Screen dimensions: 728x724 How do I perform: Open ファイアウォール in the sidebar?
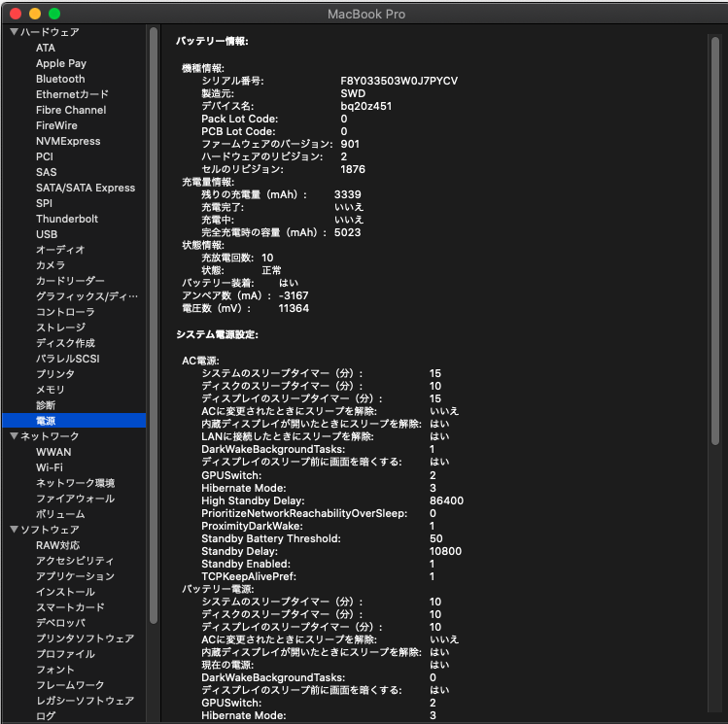click(75, 499)
